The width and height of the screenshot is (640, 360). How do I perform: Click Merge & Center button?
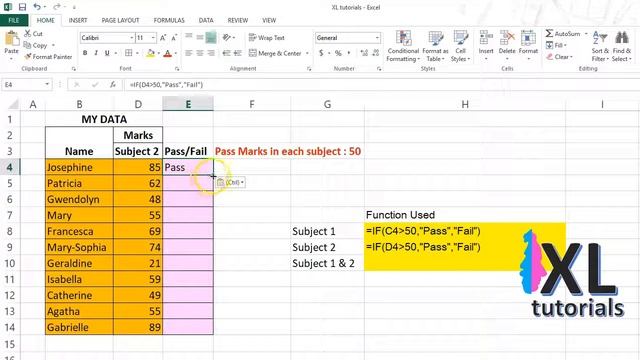(x=275, y=53)
